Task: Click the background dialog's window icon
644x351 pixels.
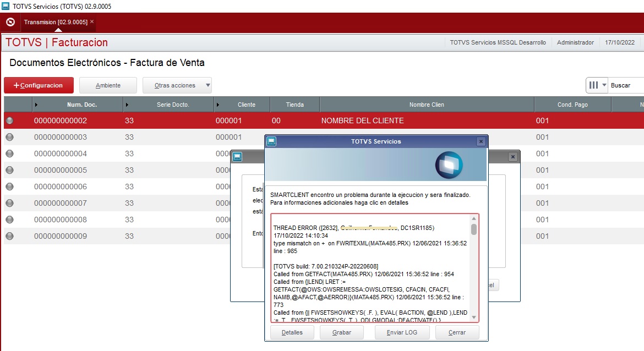Action: (237, 157)
